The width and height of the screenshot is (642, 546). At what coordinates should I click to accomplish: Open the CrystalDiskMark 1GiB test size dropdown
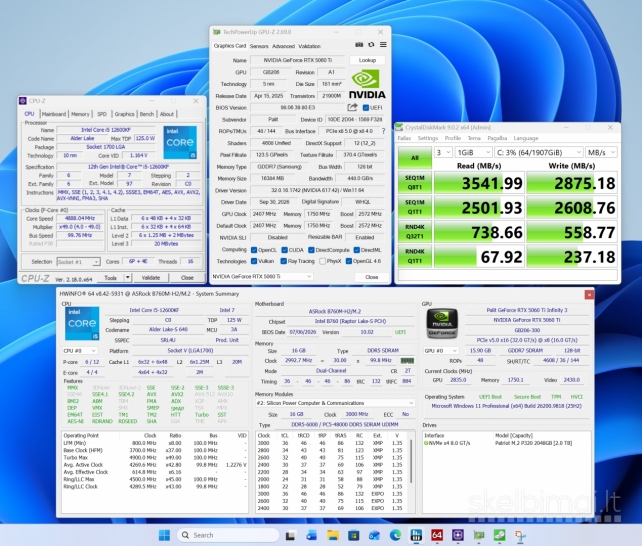coord(473,152)
